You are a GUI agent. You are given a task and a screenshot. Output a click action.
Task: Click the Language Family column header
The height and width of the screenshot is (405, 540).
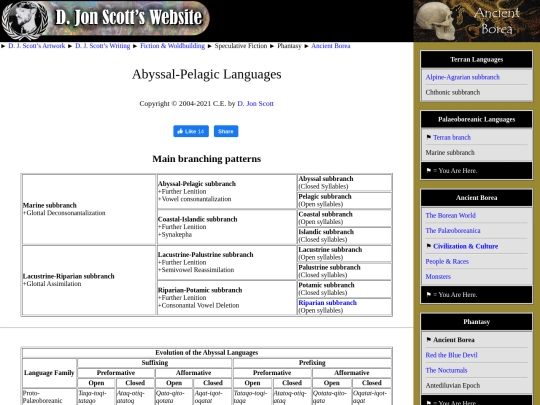tap(49, 373)
